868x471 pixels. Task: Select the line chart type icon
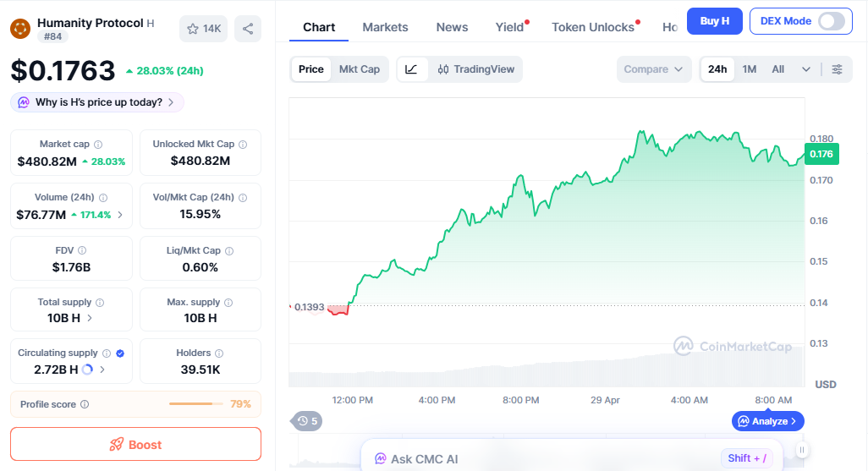pos(411,69)
